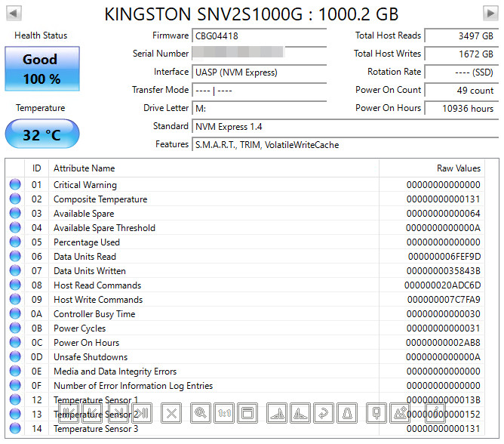Rotate the image with the curved arrow icon
The image size is (504, 444).
point(324,413)
